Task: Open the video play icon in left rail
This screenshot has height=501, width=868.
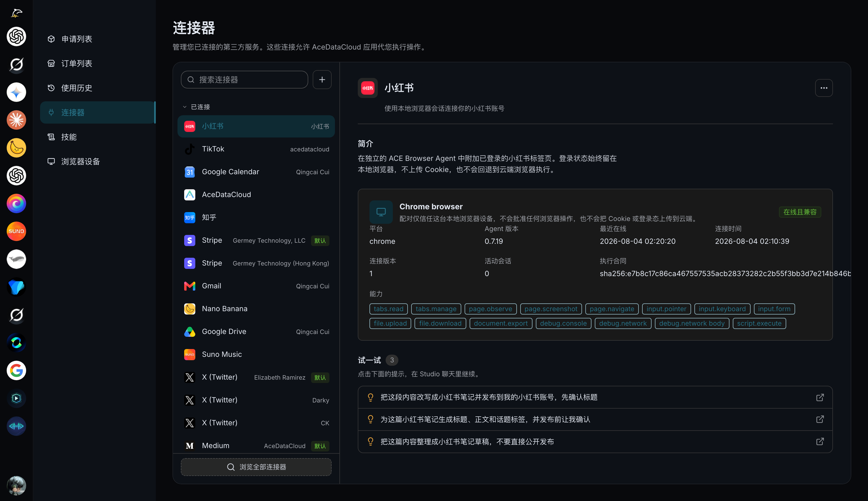Action: [16, 399]
